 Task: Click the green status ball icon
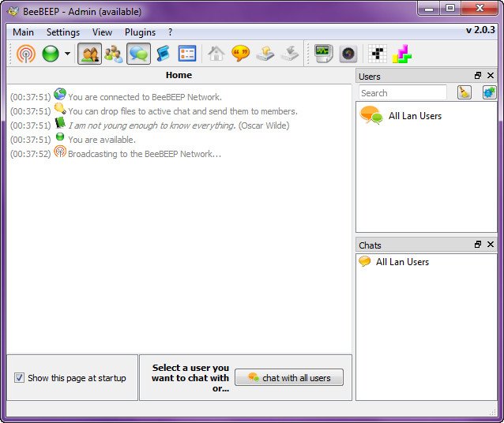pyautogui.click(x=51, y=54)
